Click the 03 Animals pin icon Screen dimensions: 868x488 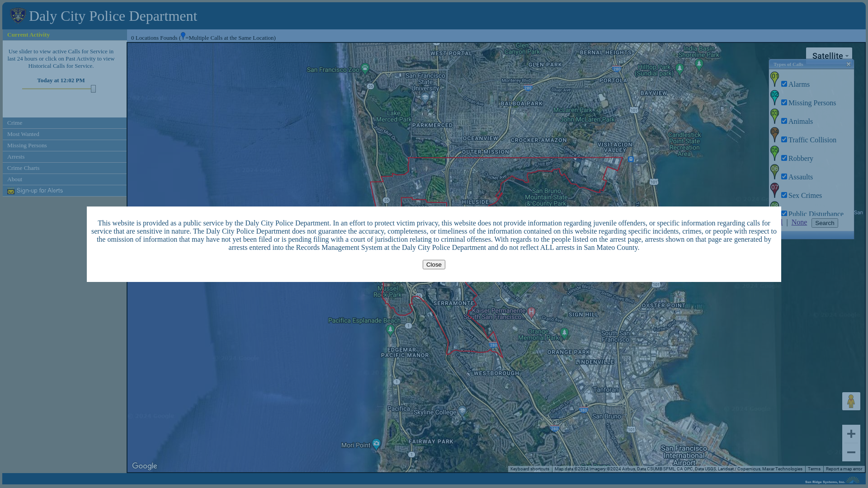pyautogui.click(x=774, y=117)
